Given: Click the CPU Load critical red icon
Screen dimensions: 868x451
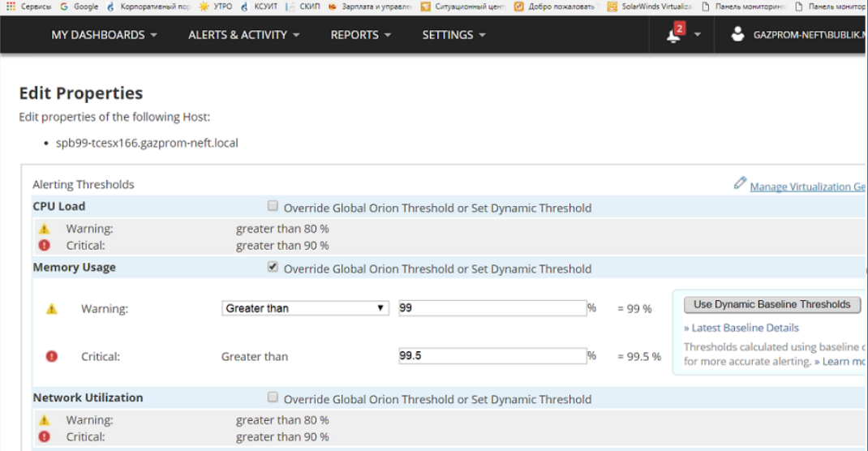Looking at the screenshot, I should (45, 245).
